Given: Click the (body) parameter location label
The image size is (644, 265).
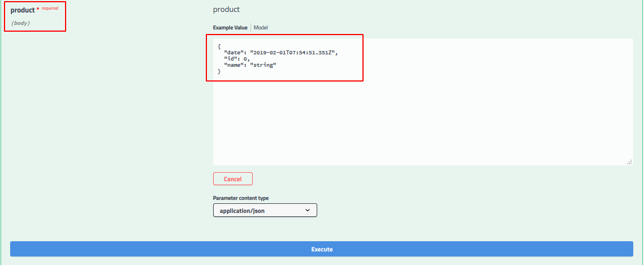Looking at the screenshot, I should tap(20, 23).
